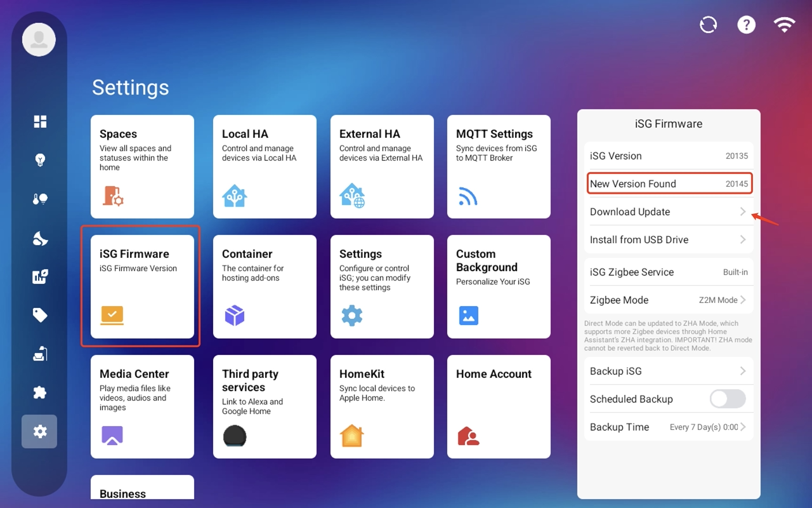812x508 pixels.
Task: Click the puzzle piece add-ons icon
Action: point(40,392)
